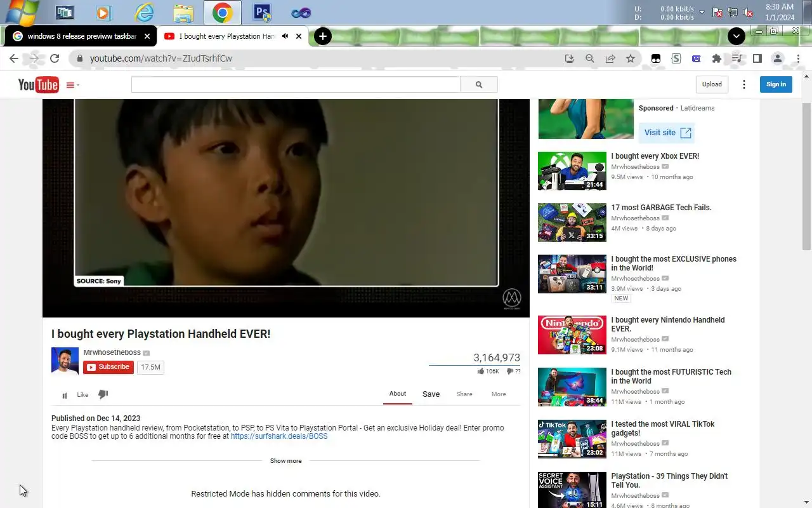This screenshot has height=508, width=812.
Task: Click the 17.5M subscriber count
Action: pyautogui.click(x=151, y=367)
